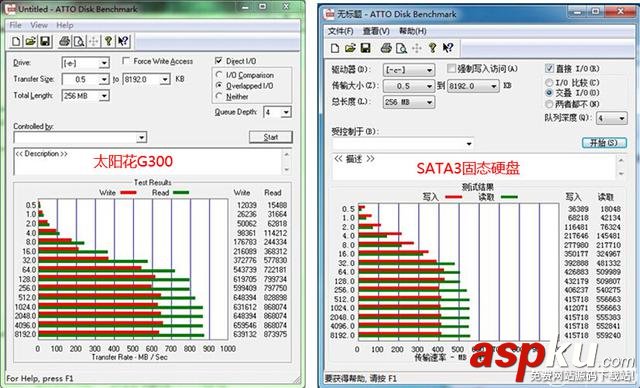Click Description box scroll up arrow
Screen dimensions: 640x388
(287, 154)
